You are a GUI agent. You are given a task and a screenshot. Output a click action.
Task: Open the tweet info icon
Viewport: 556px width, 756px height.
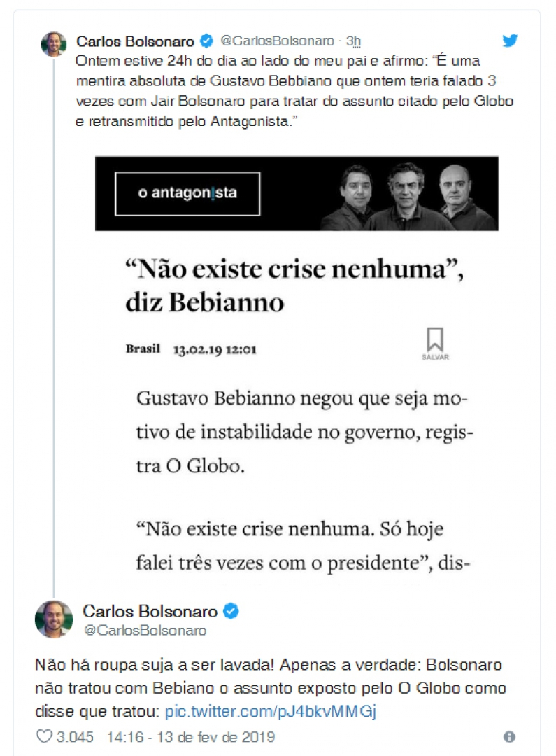pyautogui.click(x=509, y=736)
